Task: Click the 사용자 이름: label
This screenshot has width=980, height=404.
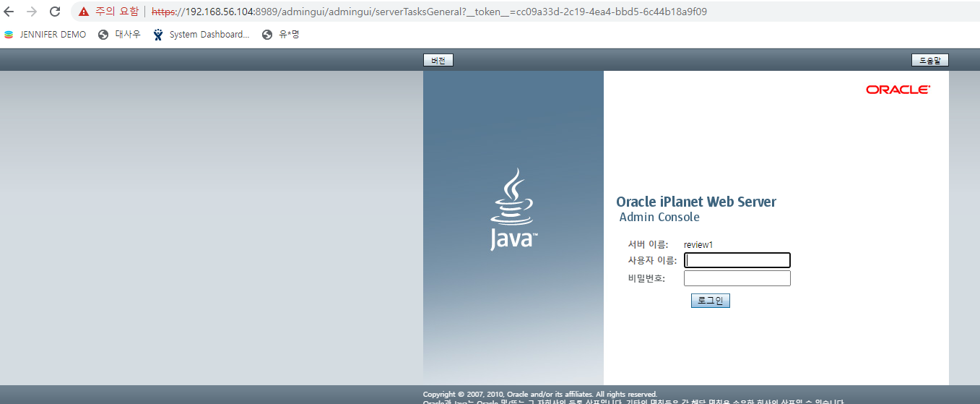Action: [653, 260]
